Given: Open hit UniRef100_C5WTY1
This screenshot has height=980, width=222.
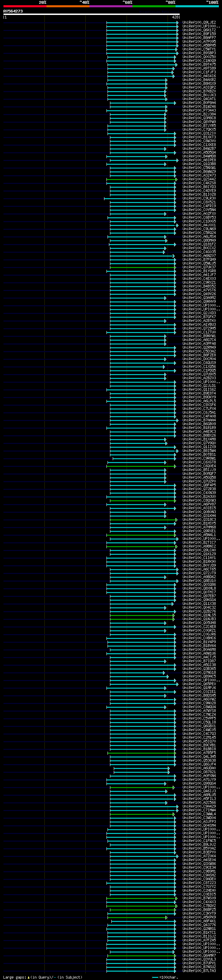Looking at the screenshot, I should 199,49.
